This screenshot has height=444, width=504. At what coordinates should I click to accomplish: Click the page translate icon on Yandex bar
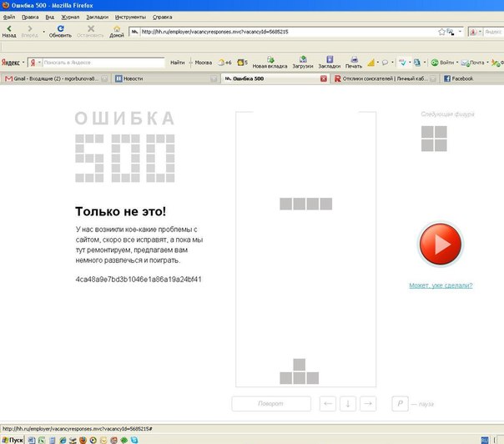(x=417, y=63)
